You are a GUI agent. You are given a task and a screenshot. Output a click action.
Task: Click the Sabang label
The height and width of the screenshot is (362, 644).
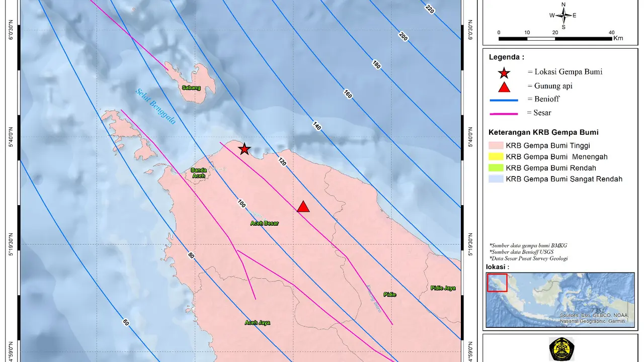pyautogui.click(x=191, y=87)
